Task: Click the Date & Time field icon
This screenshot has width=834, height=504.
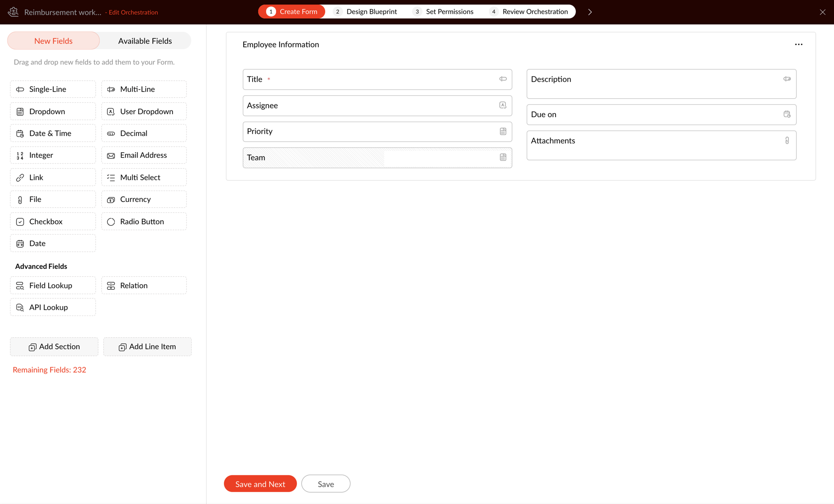Action: tap(20, 133)
